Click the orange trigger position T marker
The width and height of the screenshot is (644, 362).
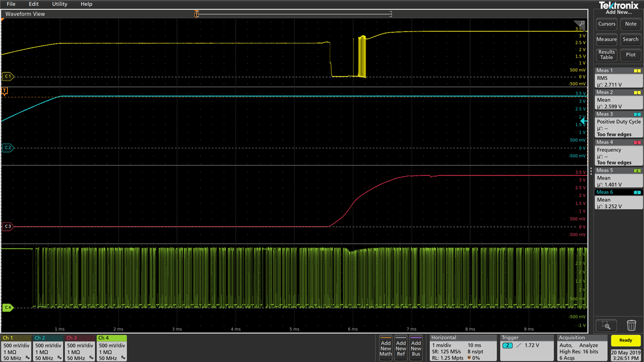click(x=5, y=91)
